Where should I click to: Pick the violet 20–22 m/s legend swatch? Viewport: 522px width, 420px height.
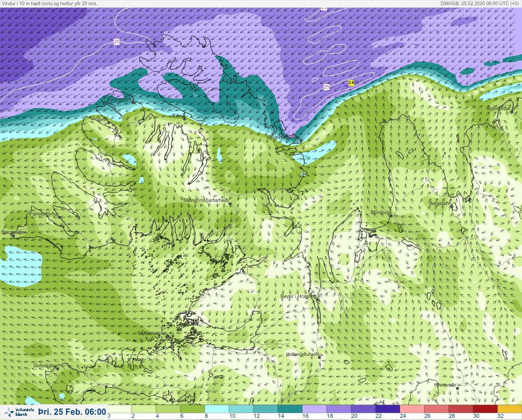pyautogui.click(x=363, y=409)
